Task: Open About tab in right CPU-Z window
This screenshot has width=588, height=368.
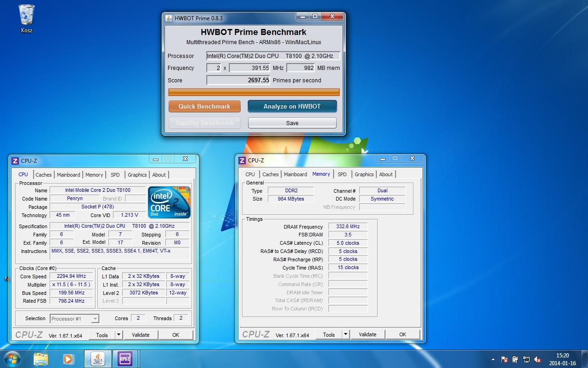Action: pyautogui.click(x=386, y=174)
